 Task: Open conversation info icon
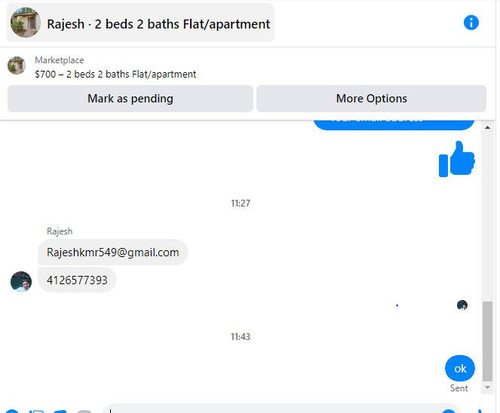point(471,23)
